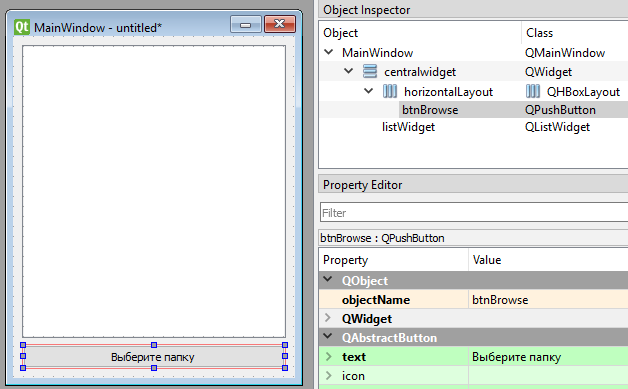Viewport: 628px width, 389px height.
Task: Select btnBrowse in the Object Inspector tree
Action: [430, 110]
